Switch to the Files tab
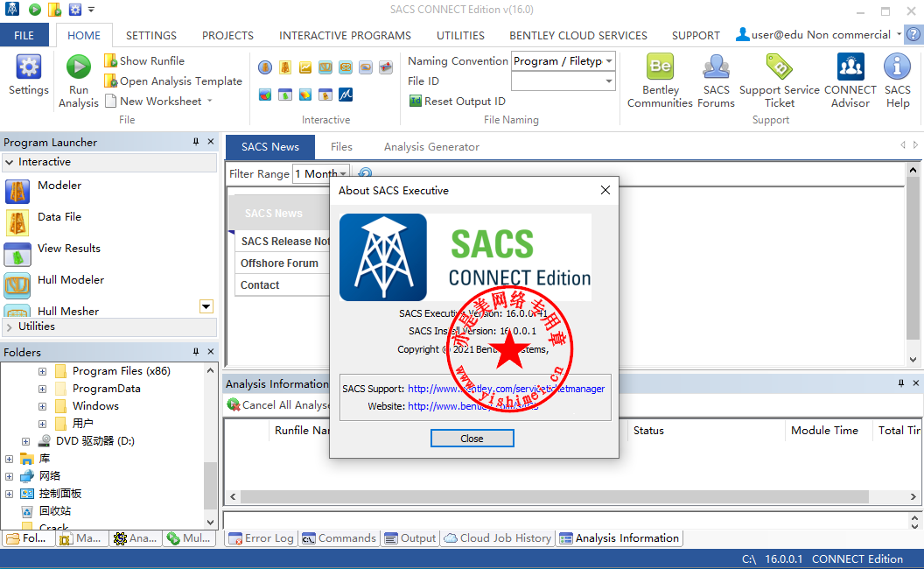This screenshot has height=569, width=924. click(341, 147)
